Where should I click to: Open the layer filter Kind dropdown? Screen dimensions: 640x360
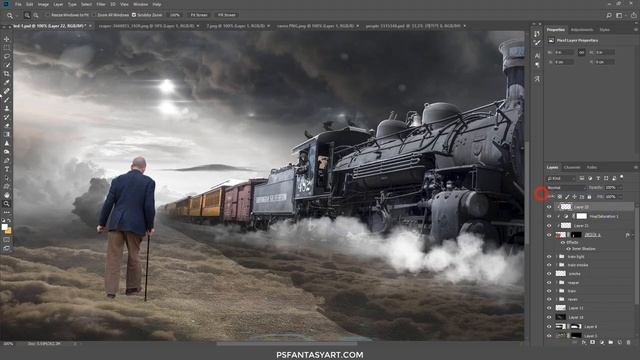561,178
